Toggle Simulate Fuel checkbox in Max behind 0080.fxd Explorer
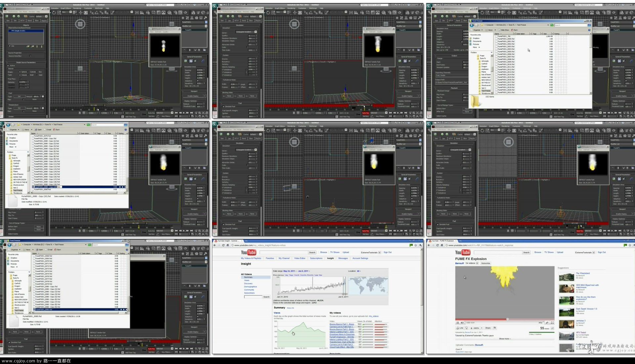This screenshot has height=364, width=635. click(x=9, y=342)
